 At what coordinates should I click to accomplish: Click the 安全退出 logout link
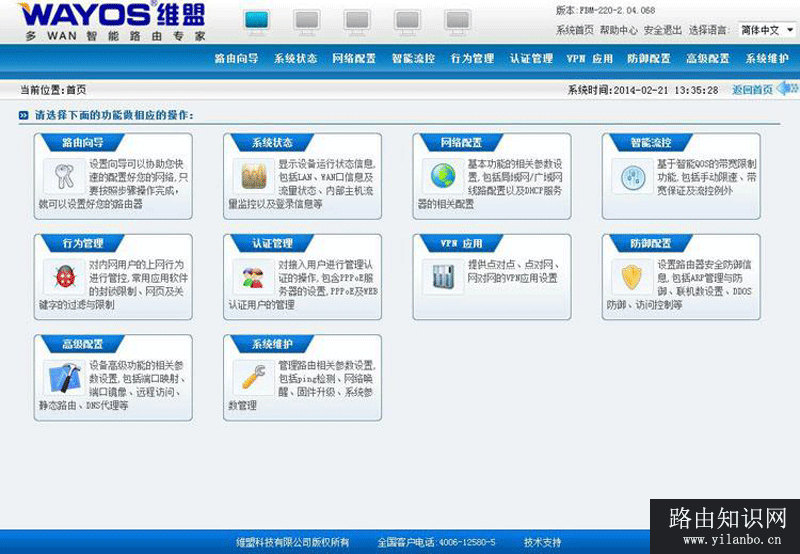[x=662, y=30]
